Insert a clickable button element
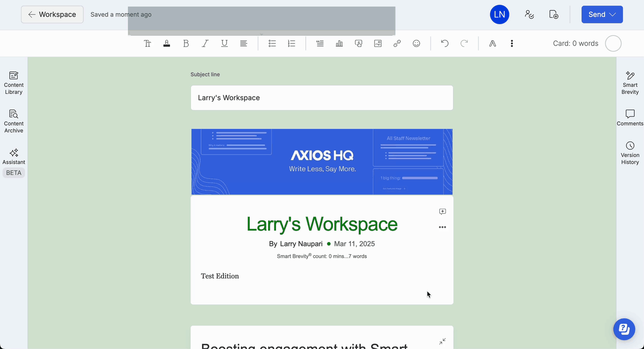 click(x=358, y=43)
